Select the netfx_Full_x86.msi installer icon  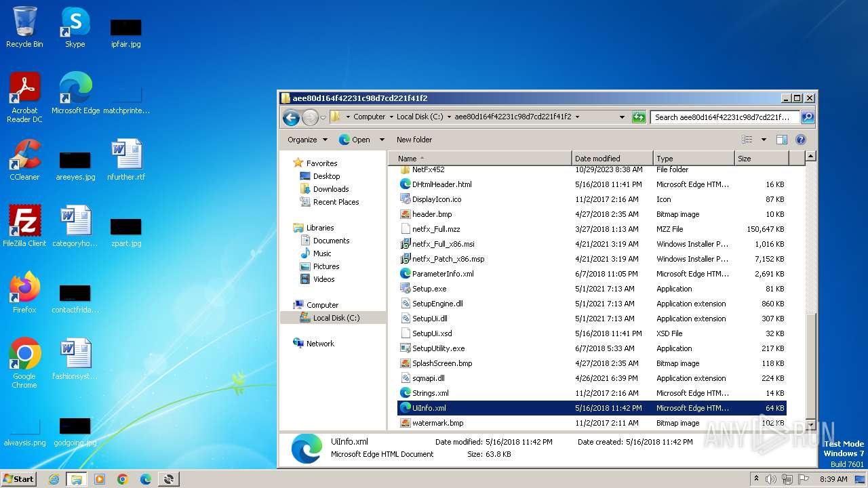tap(406, 244)
